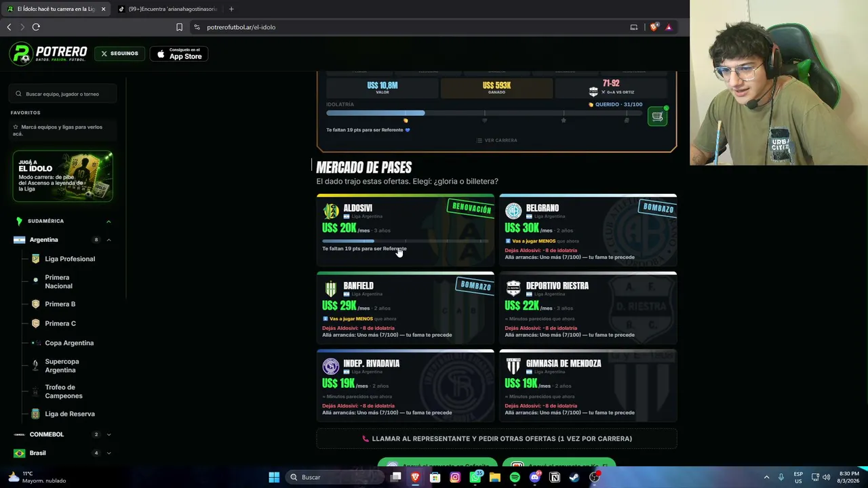Open WhatsApp from the taskbar
This screenshot has height=488, width=868.
(475, 477)
